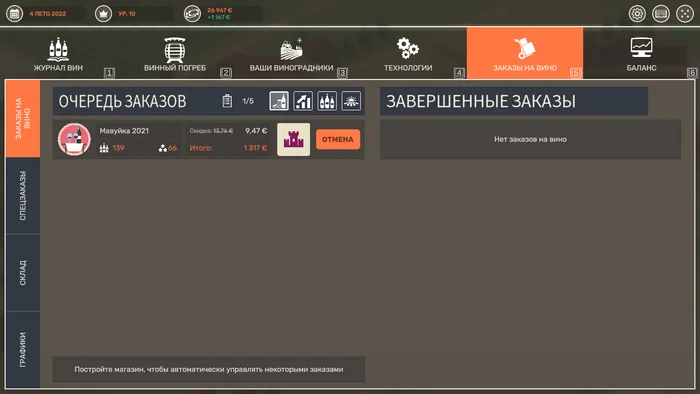Click the money balance 26 967 €
The image size is (700, 394).
pyautogui.click(x=220, y=10)
